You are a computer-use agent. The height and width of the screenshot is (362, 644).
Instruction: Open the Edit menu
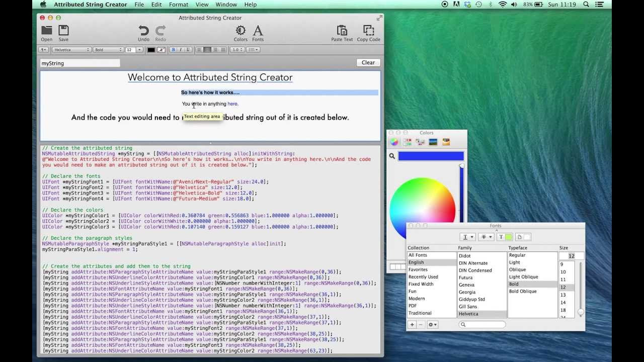click(x=156, y=5)
